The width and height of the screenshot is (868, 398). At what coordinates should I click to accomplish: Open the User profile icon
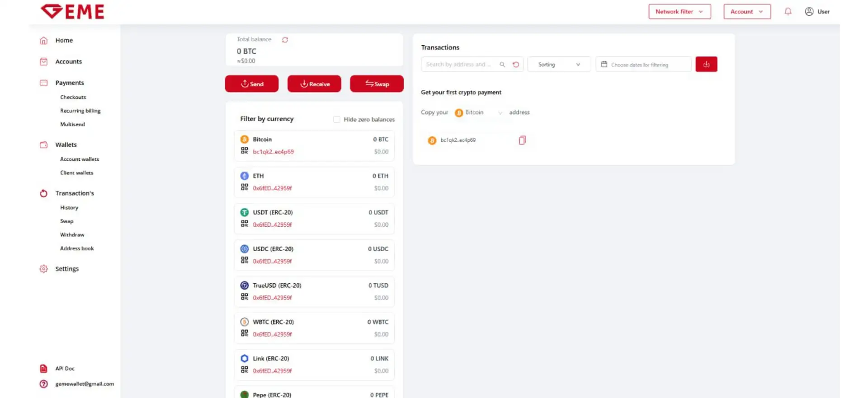809,12
